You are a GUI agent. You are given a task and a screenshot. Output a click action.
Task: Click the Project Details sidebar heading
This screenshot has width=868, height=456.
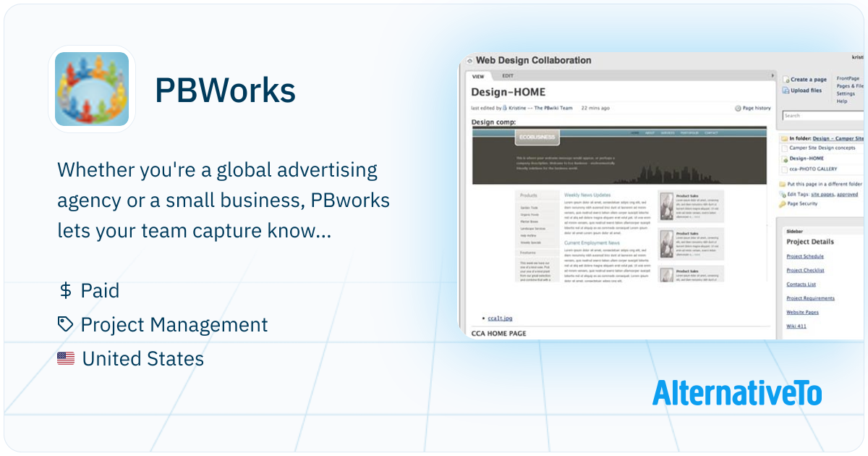810,242
